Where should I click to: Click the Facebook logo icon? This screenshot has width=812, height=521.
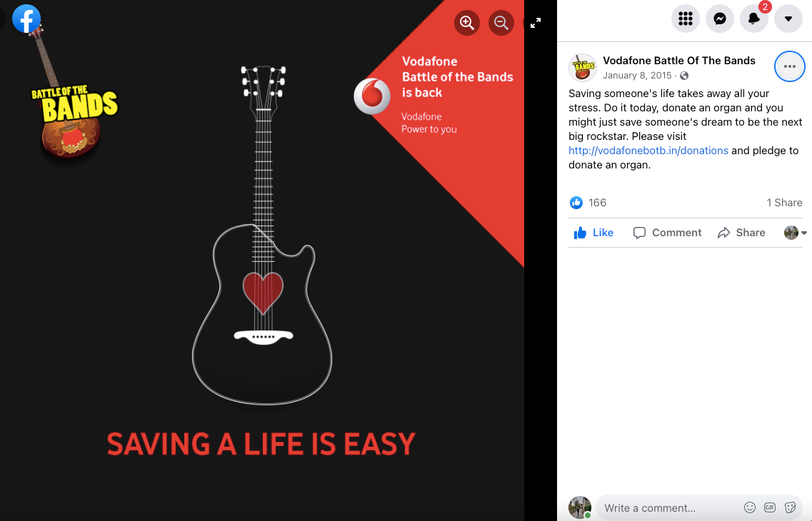[26, 19]
